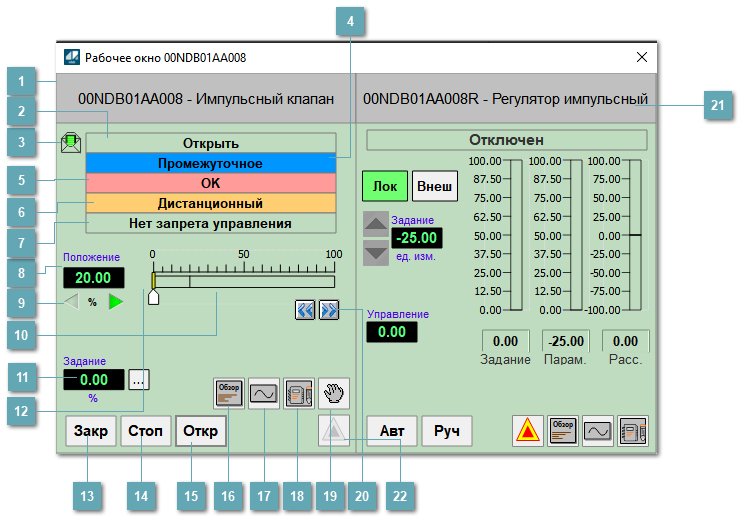The width and height of the screenshot is (743, 521).
Task: Open the journal notebook icon in the valve panel
Action: click(x=299, y=393)
